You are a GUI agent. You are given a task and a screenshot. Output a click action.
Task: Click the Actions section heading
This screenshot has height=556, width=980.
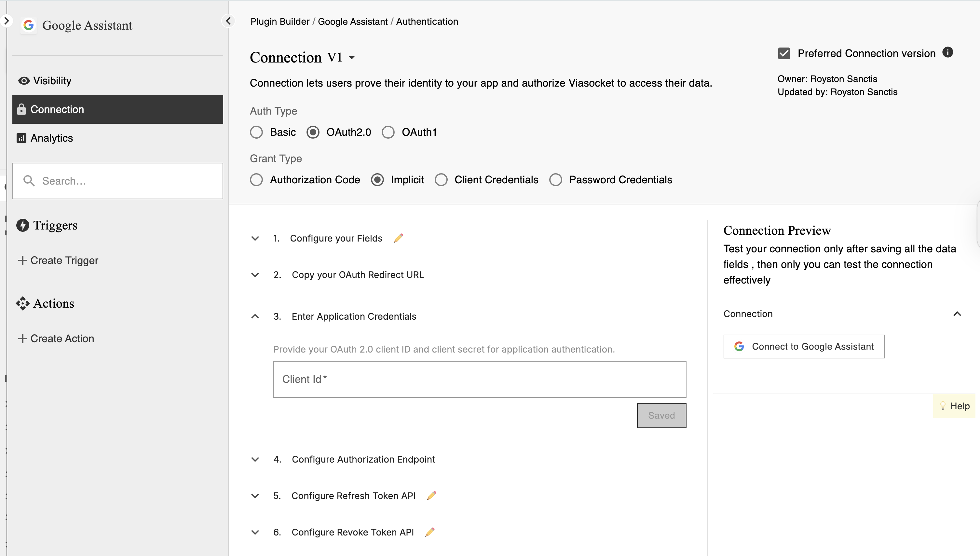coord(54,304)
